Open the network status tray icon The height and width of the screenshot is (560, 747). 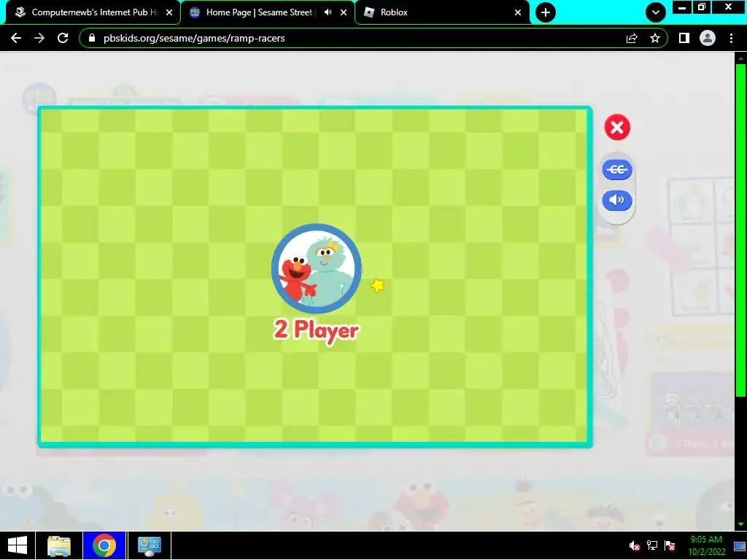point(651,545)
